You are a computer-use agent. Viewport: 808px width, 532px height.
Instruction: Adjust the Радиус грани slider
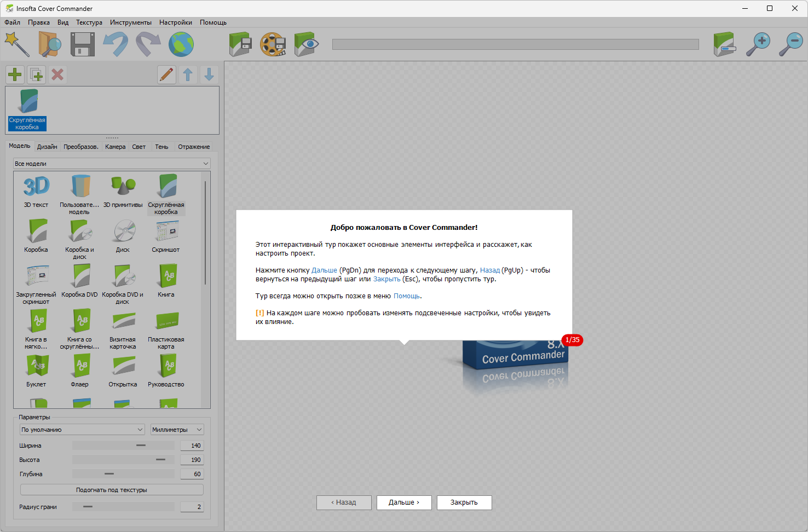coord(123,507)
